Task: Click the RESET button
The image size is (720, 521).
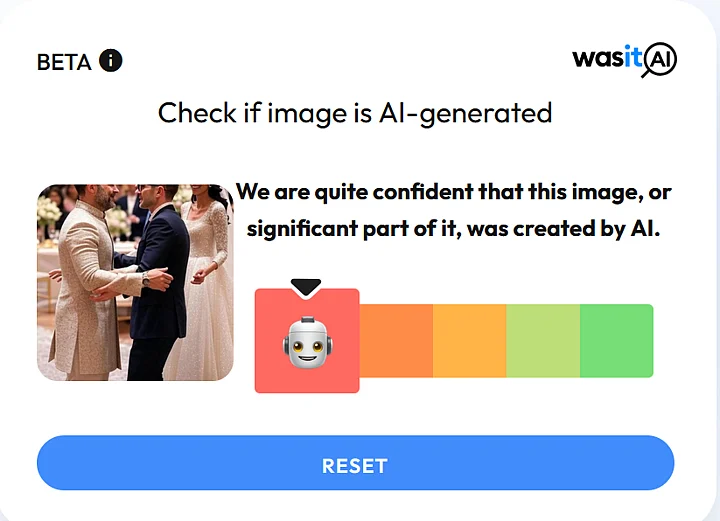Action: click(355, 463)
